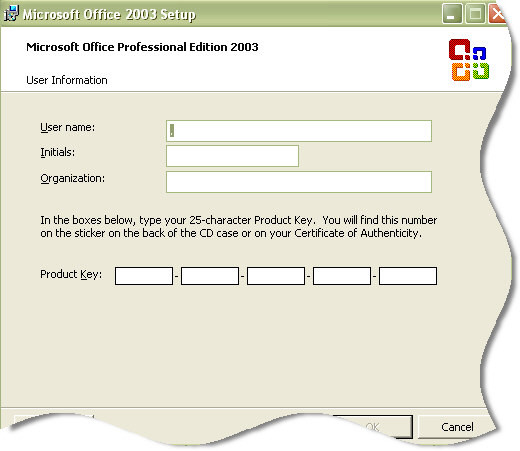Click the colorful Office 2003 logo
The width and height of the screenshot is (520, 451).
469,60
